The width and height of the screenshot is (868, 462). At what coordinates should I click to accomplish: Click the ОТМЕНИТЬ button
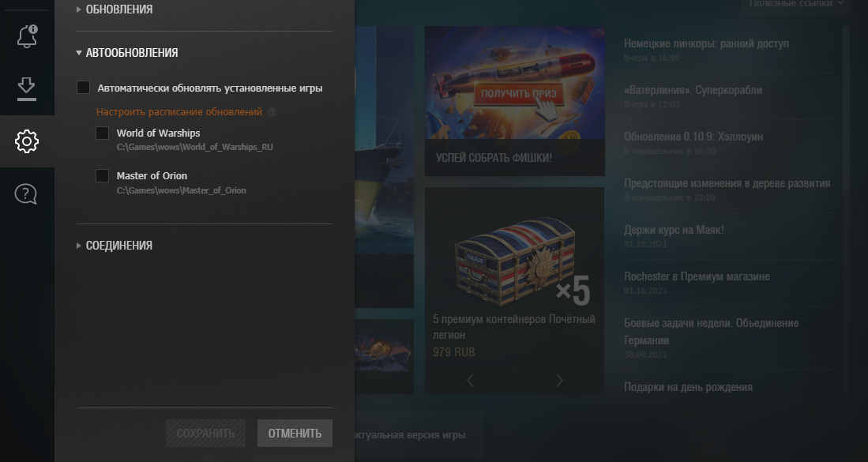pos(295,434)
